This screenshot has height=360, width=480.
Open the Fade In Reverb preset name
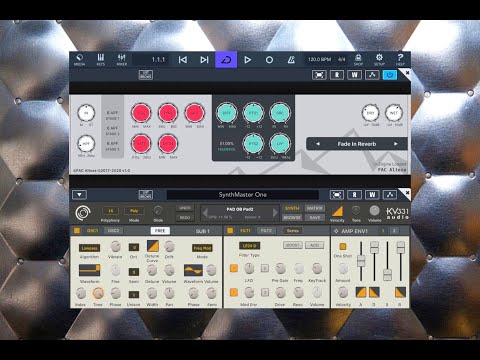[357, 144]
